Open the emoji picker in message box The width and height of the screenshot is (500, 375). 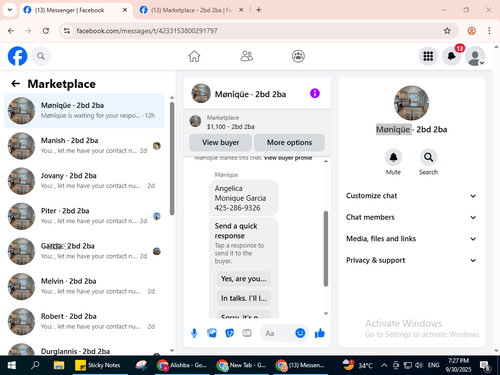(300, 333)
